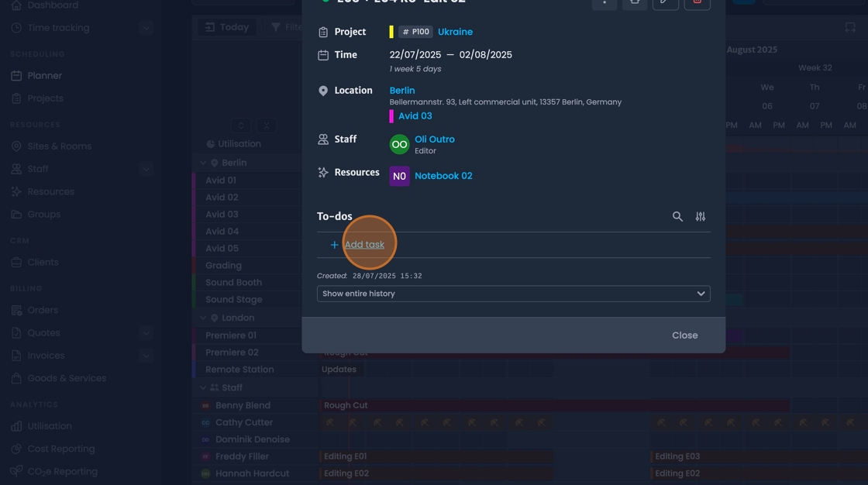Expand the Staff sidebar submenu chevron
Viewport: 868px width, 485px height.
pos(147,168)
